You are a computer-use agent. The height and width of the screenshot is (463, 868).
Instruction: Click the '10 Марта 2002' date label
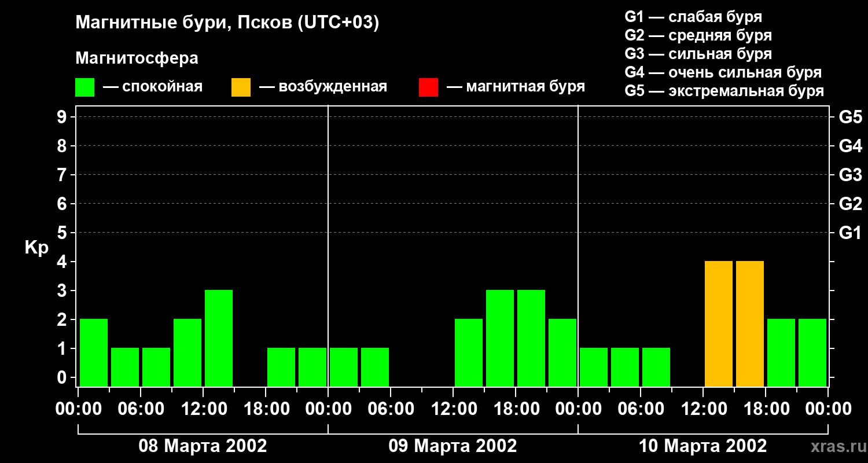tap(703, 446)
